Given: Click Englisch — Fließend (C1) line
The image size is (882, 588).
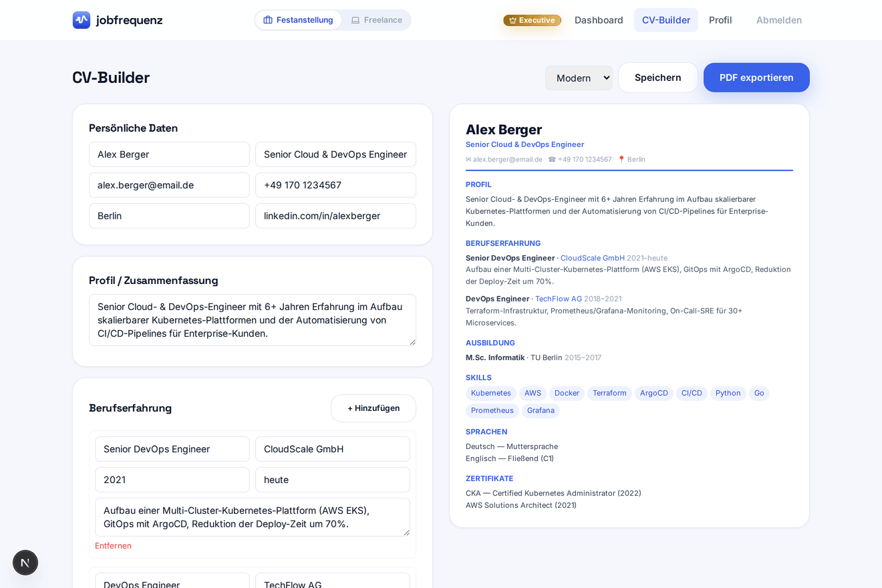Looking at the screenshot, I should (510, 458).
